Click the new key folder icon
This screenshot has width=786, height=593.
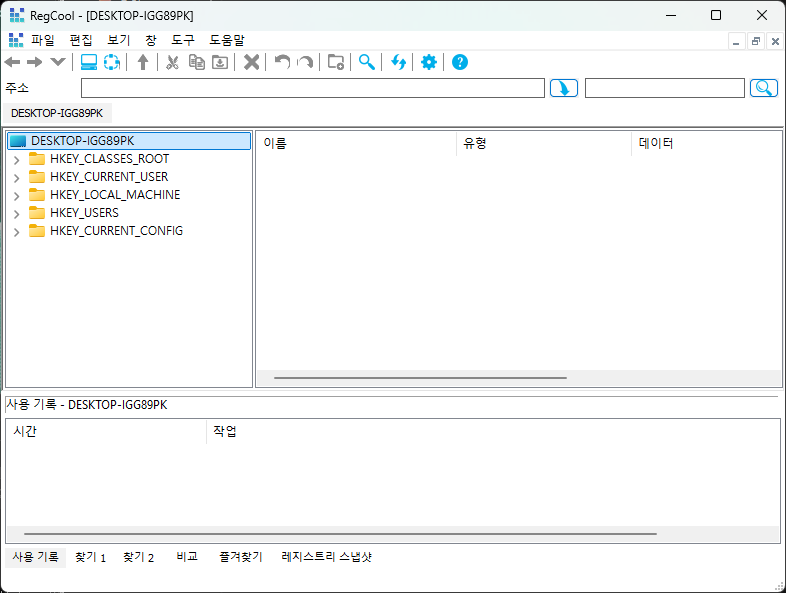336,62
